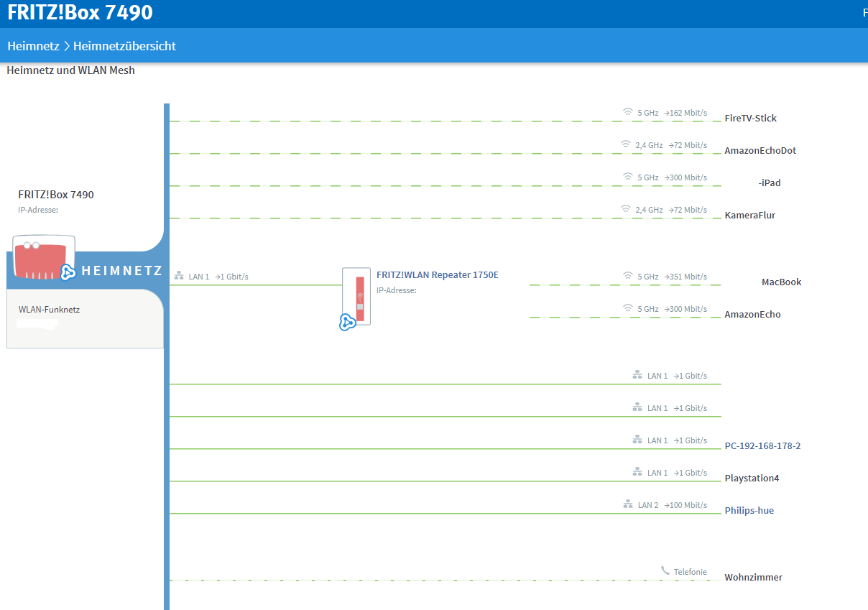Click Heimnetzübersicht in the breadcrumb
The width and height of the screenshot is (868, 610).
pos(124,46)
